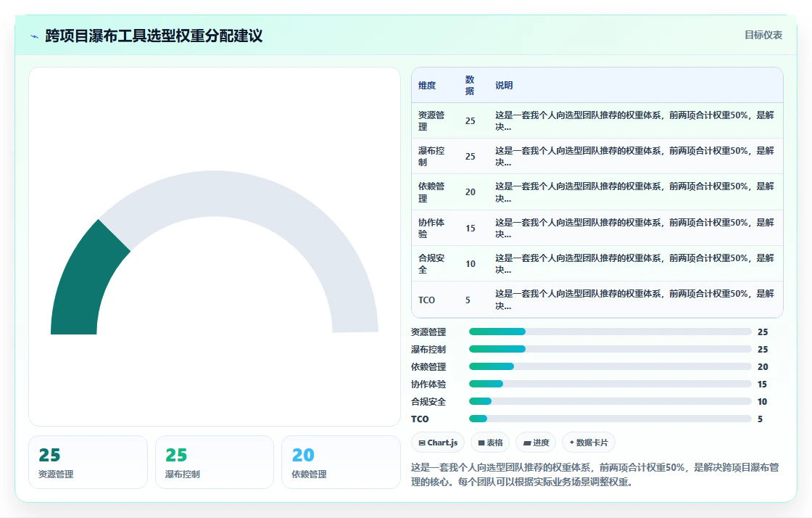The height and width of the screenshot is (518, 812).
Task: Click the description text in 资源管理 row
Action: point(634,120)
